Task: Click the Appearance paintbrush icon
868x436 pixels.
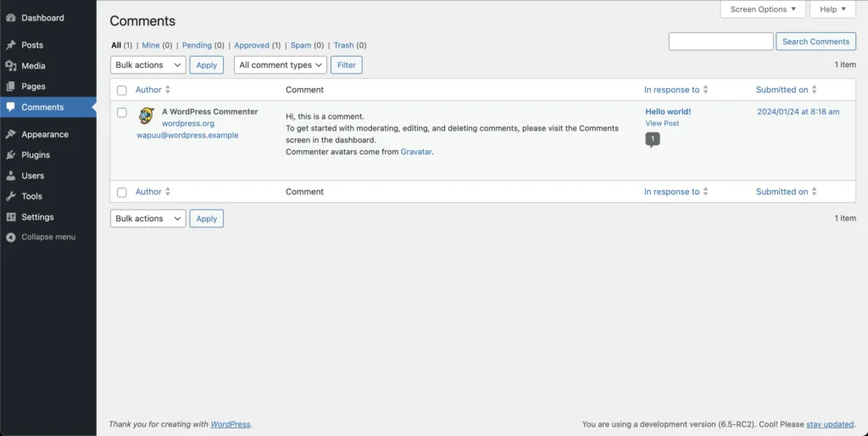Action: [11, 135]
